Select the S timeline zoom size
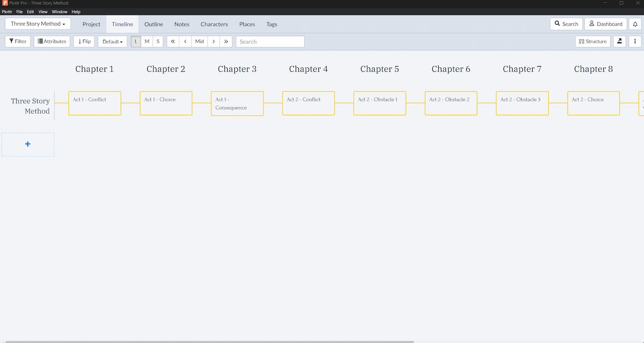Screen dimensions: 644x343 [x=158, y=41]
